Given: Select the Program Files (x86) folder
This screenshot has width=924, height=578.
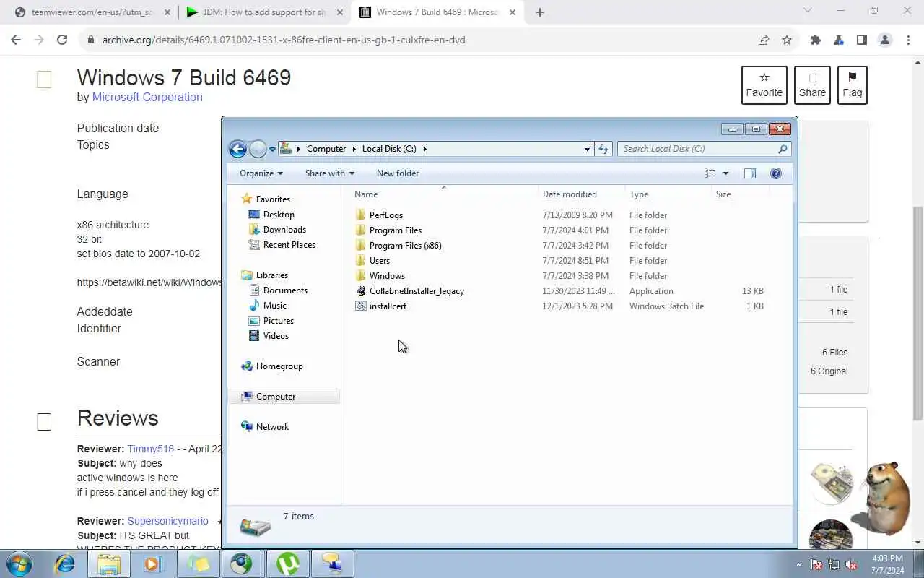Looking at the screenshot, I should click(405, 246).
